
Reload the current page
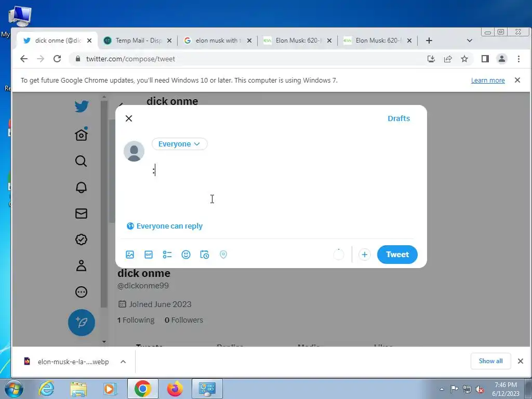[57, 59]
